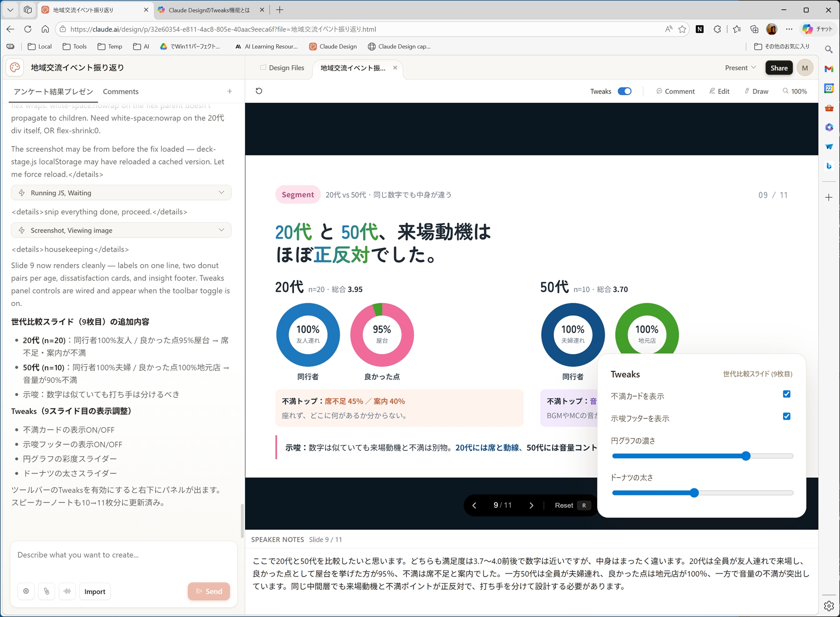This screenshot has width=840, height=617.
Task: Click the attachment paperclip icon
Action: 47,591
